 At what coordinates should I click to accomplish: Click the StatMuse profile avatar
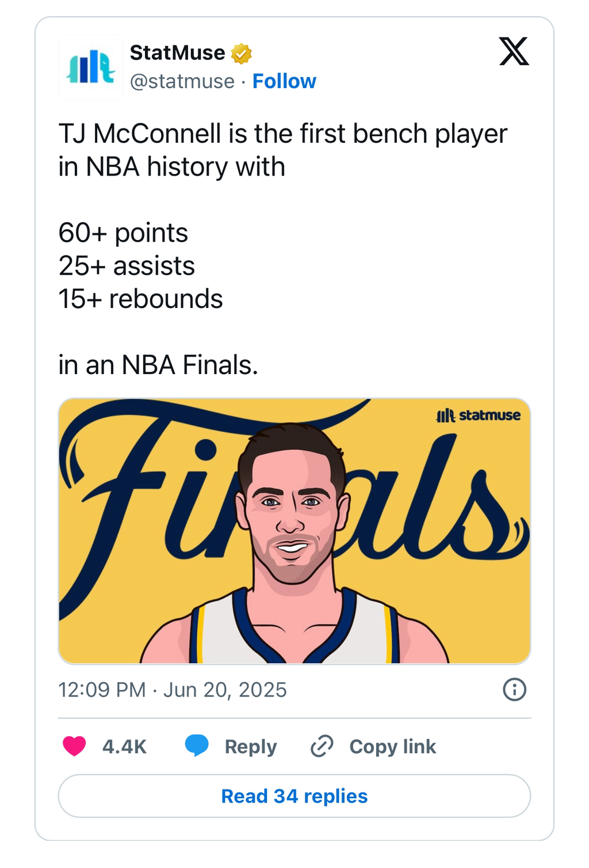[91, 67]
